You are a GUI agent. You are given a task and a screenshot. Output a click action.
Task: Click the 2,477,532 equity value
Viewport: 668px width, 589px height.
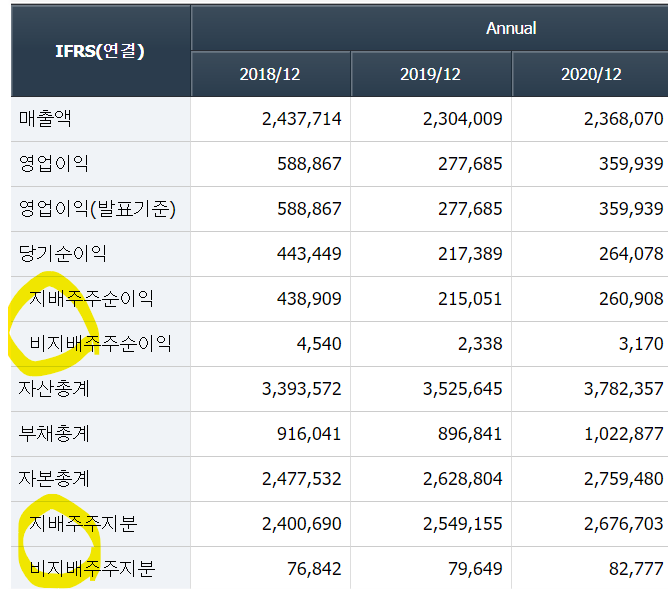pyautogui.click(x=302, y=479)
